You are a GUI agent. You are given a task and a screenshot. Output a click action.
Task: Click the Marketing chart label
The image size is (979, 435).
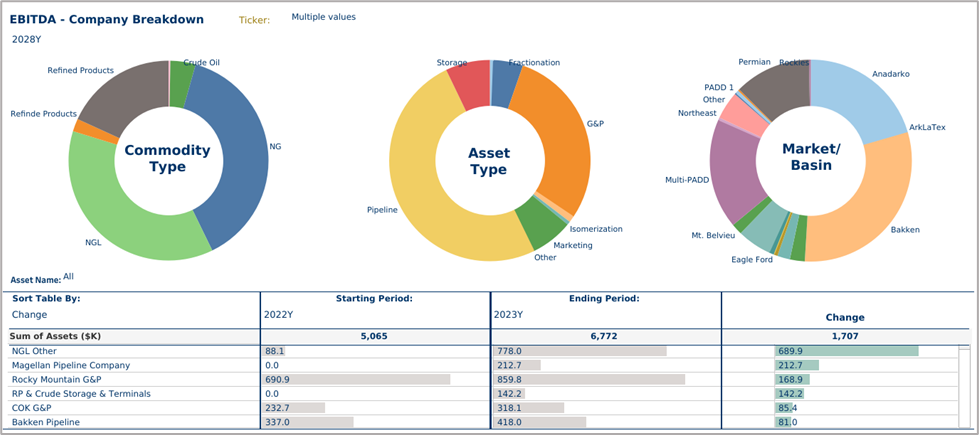(573, 245)
